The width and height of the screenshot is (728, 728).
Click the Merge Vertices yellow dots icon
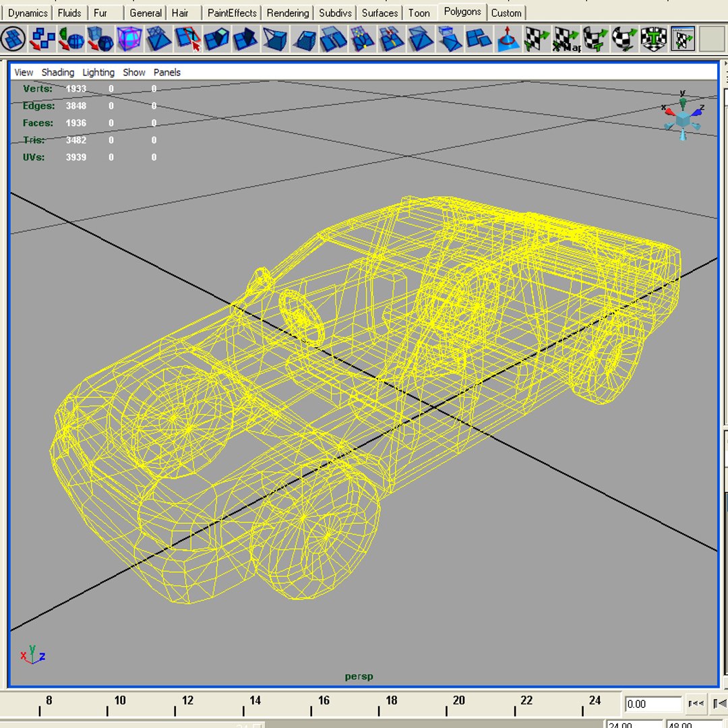point(362,39)
